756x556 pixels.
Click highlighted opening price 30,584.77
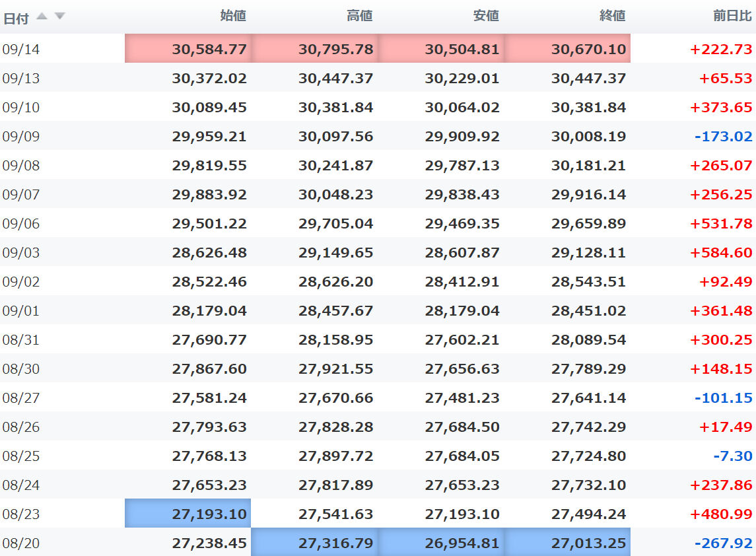(x=209, y=49)
